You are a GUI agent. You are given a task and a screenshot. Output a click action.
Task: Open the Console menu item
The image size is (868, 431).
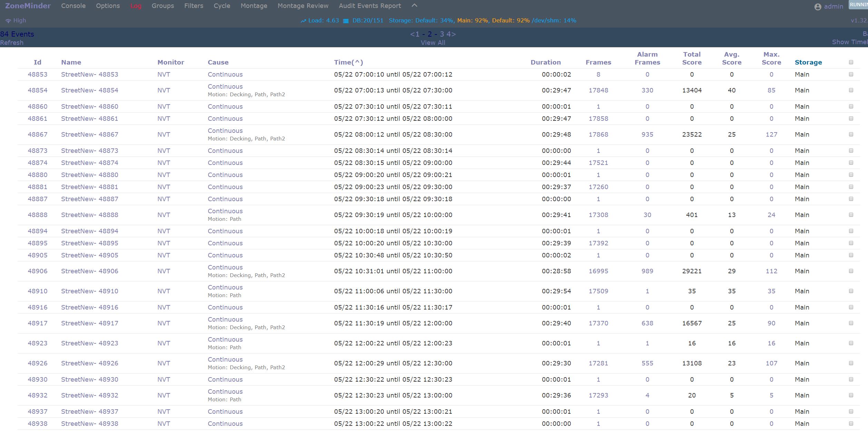pos(73,6)
